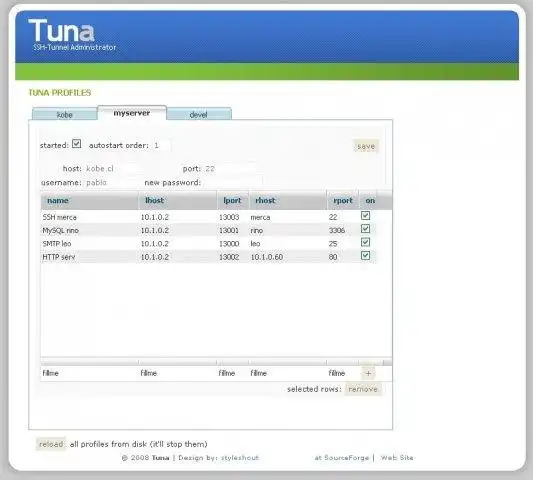Click rport value 3306
The width and height of the screenshot is (533, 480).
pos(337,230)
